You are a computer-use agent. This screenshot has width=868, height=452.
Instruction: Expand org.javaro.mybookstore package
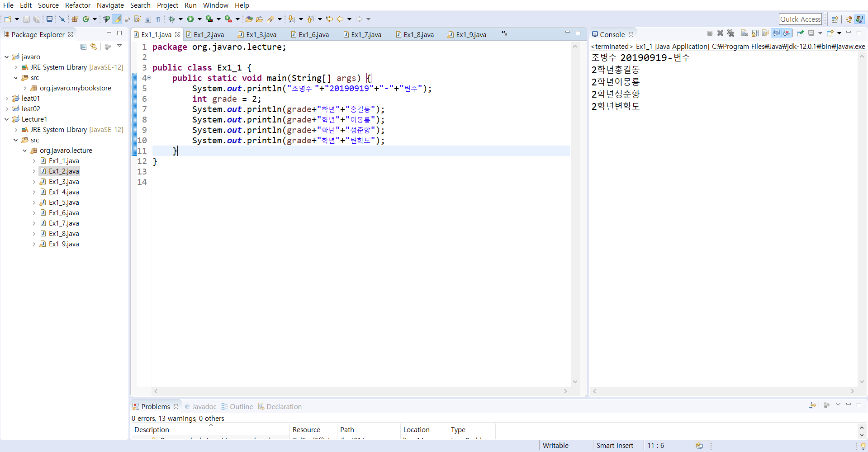tap(25, 88)
